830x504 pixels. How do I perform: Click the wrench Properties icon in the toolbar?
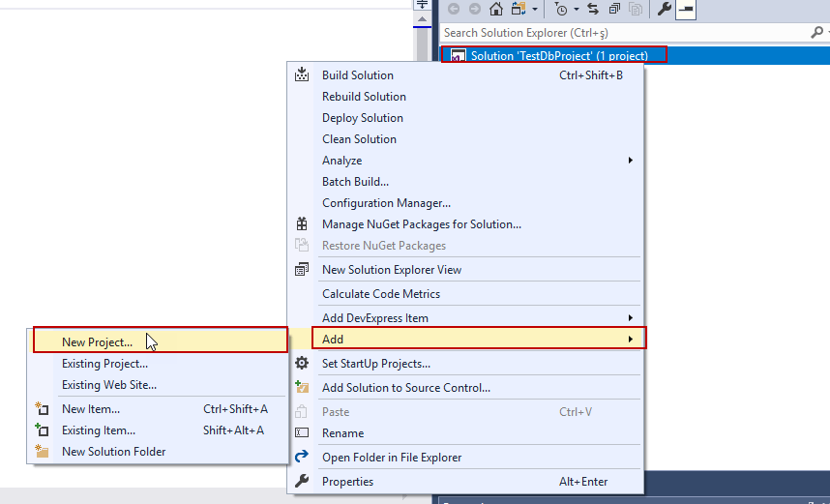664,9
